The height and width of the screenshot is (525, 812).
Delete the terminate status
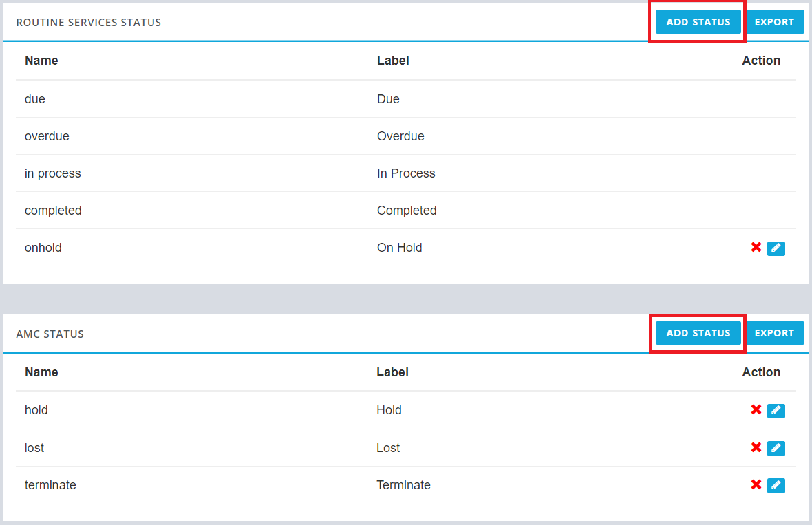(756, 485)
